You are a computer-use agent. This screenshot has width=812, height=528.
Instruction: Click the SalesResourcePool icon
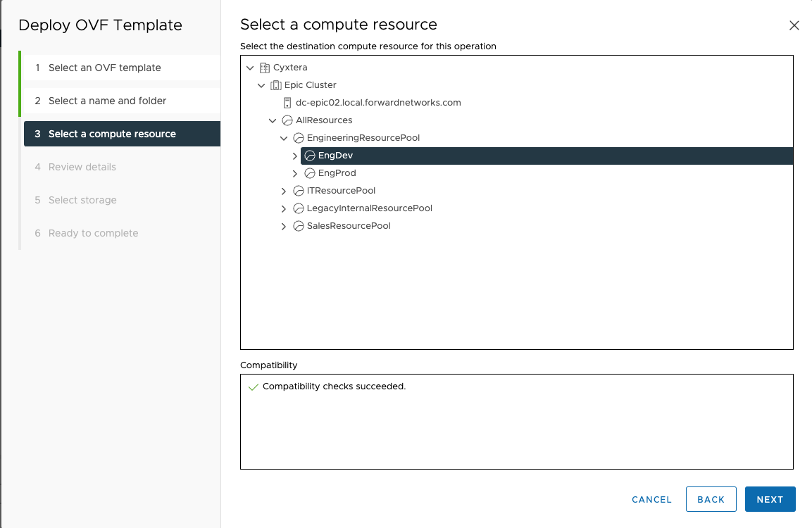coord(299,226)
